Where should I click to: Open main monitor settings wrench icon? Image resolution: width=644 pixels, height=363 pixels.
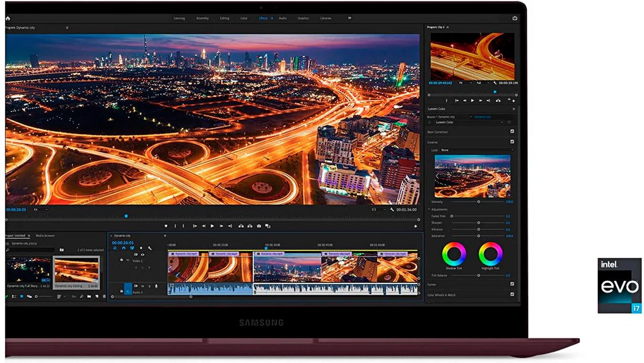point(392,209)
